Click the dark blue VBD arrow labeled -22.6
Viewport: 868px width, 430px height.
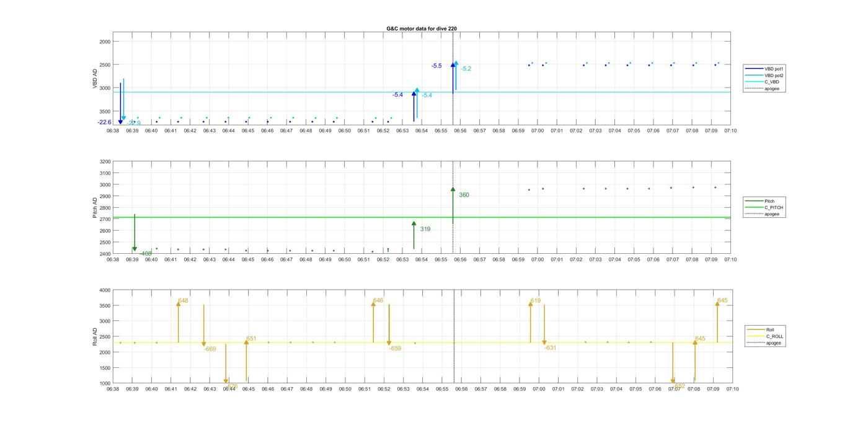[x=120, y=103]
